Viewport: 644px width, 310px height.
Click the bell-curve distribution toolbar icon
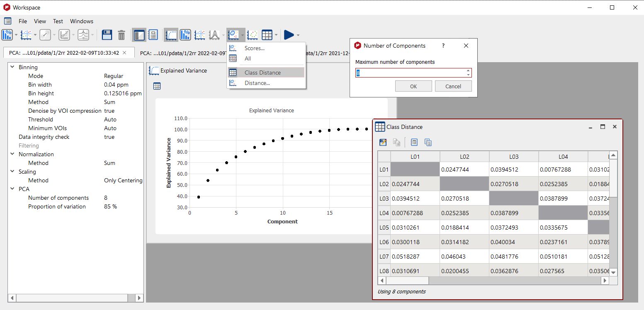214,35
